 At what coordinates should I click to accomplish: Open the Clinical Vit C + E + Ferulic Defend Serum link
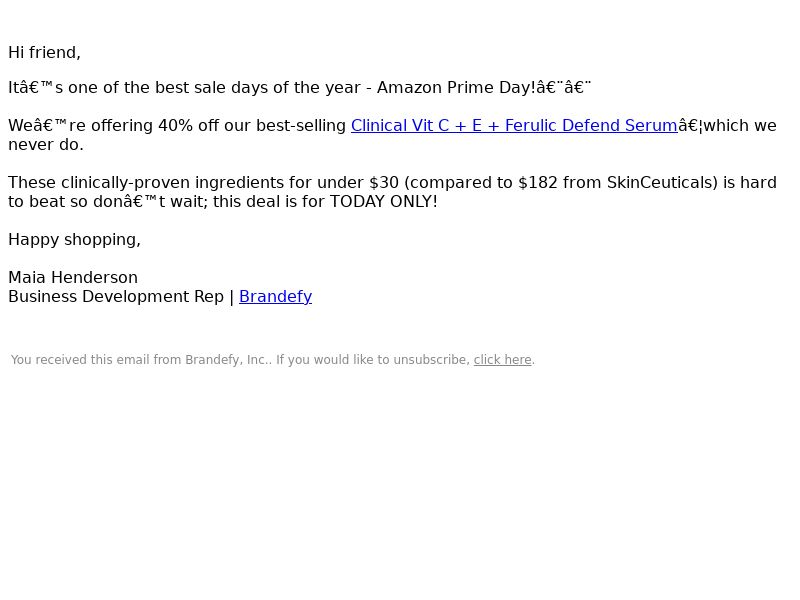[514, 126]
